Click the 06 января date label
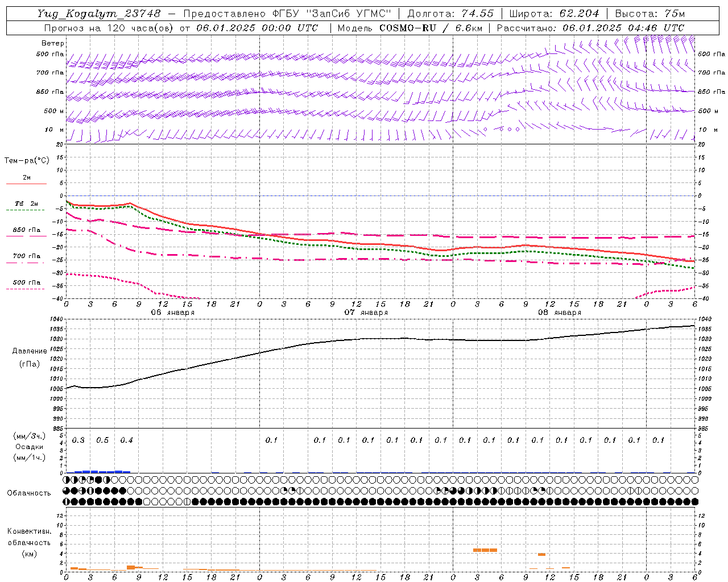This screenshot has height=582, width=728. click(172, 313)
